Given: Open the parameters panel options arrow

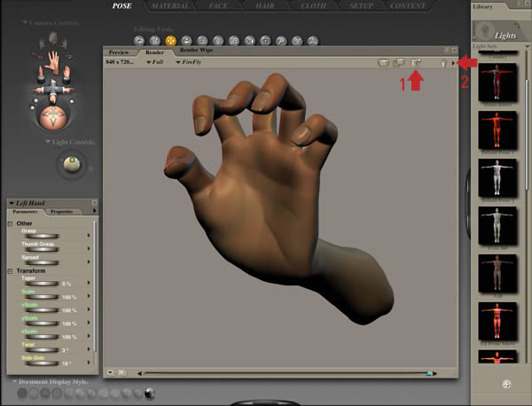Looking at the screenshot, I should pos(94,211).
